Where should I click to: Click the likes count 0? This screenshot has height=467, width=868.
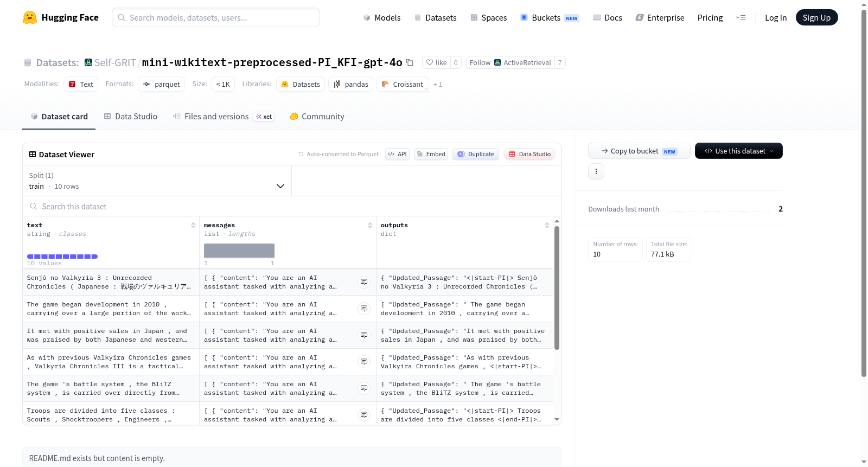456,62
